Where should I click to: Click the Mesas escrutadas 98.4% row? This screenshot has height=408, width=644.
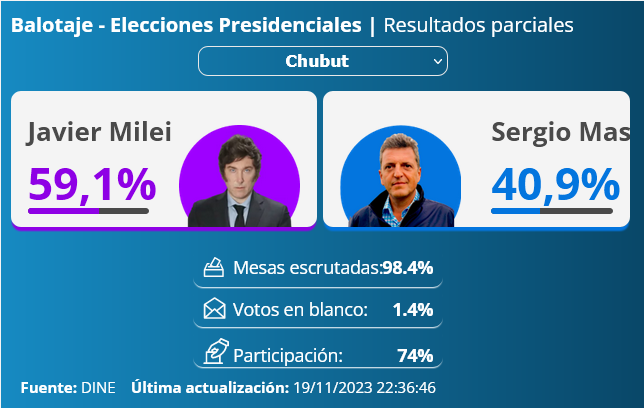318,269
